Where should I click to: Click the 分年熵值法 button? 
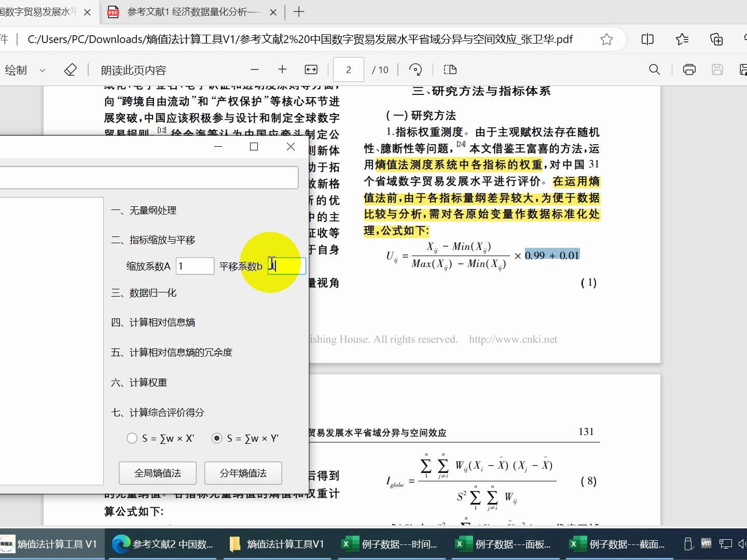(x=243, y=473)
